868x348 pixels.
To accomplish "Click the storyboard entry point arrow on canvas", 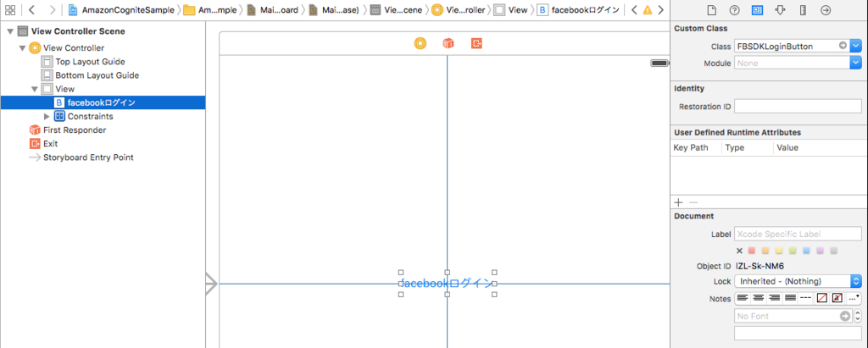I will pyautogui.click(x=211, y=284).
